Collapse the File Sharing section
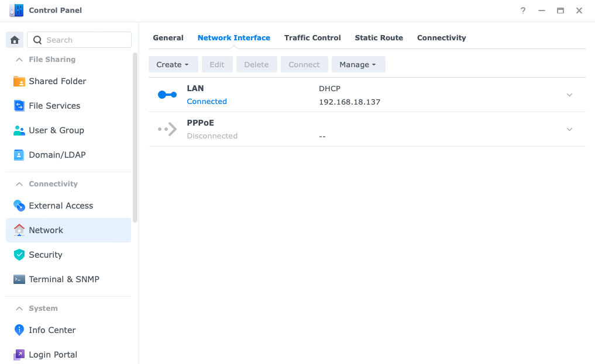 20,59
